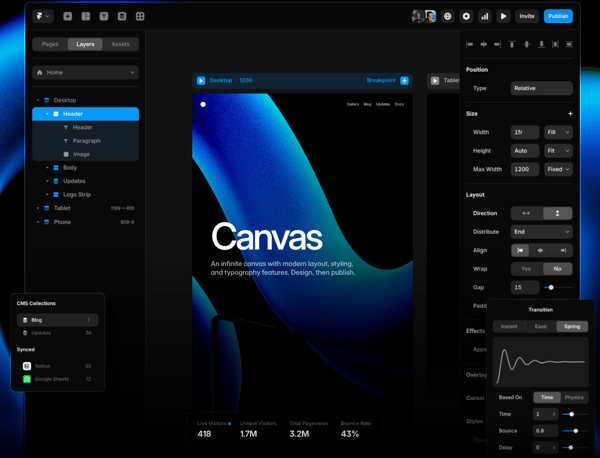The height and width of the screenshot is (458, 600).
Task: Open the CMS database toolbar icon
Action: coord(122,16)
